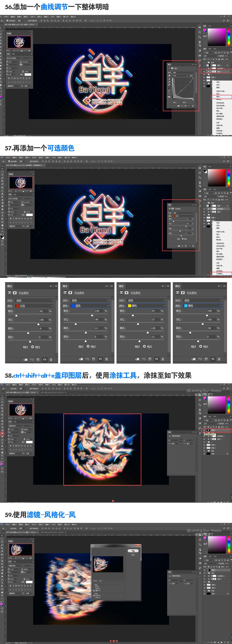The image size is (232, 644).
Task: Click 黄色 slider handle in Yellows (黄色) panel
Action: pos(148,332)
